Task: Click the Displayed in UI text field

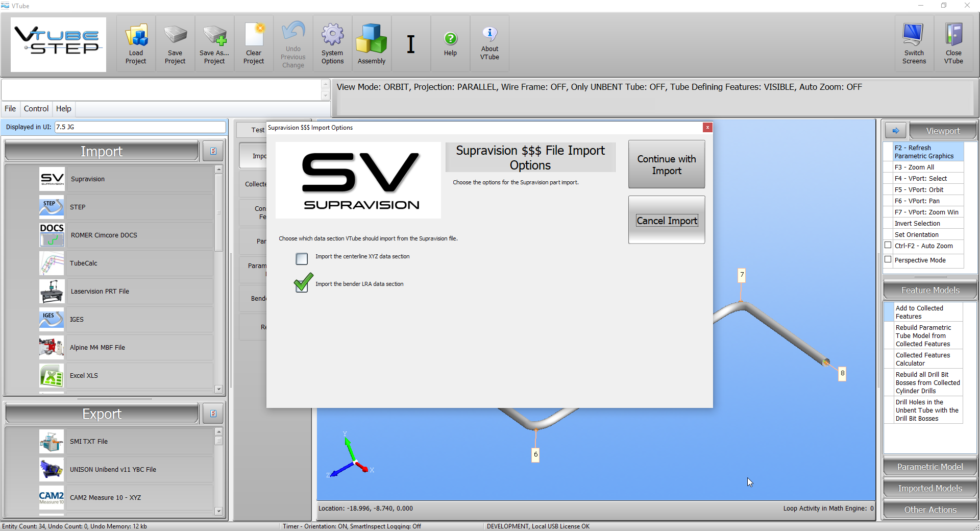Action: click(140, 127)
